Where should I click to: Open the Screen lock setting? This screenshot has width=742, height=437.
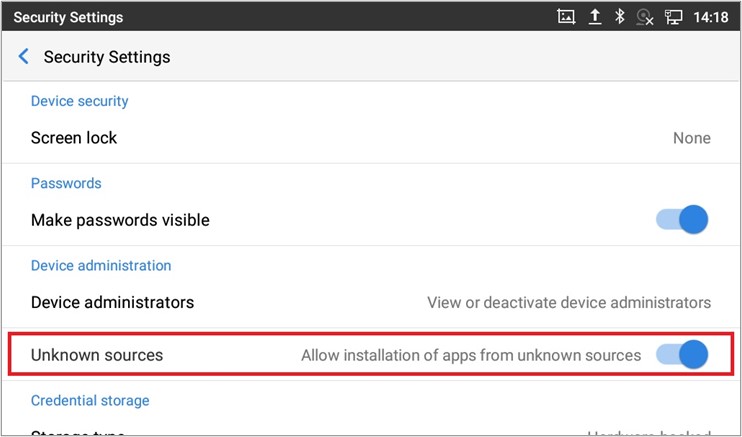74,138
